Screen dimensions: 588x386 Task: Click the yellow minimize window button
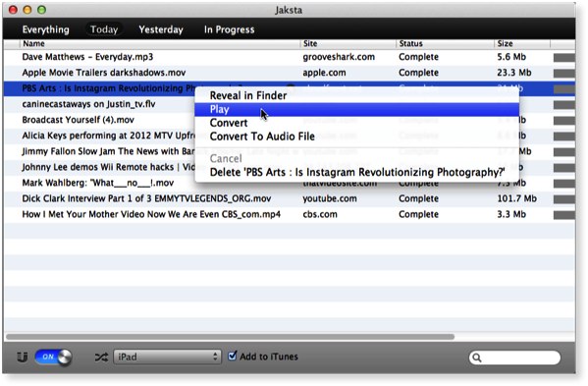[27, 10]
